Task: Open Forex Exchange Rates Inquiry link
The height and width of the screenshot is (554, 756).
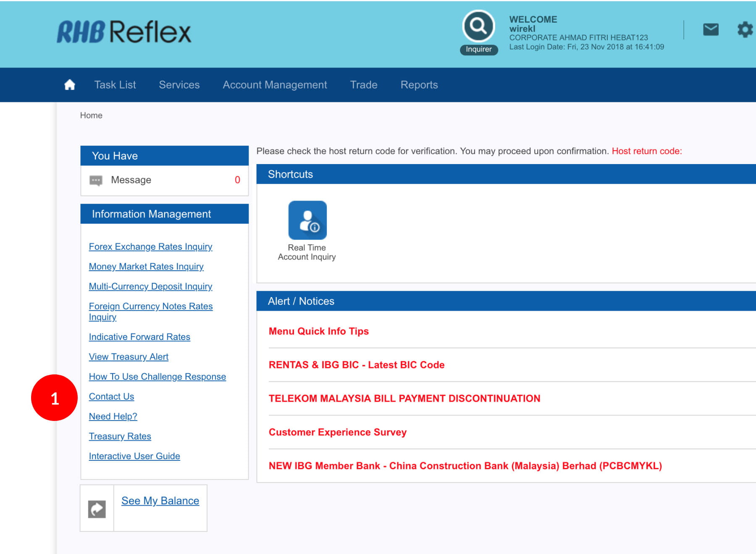Action: tap(150, 247)
